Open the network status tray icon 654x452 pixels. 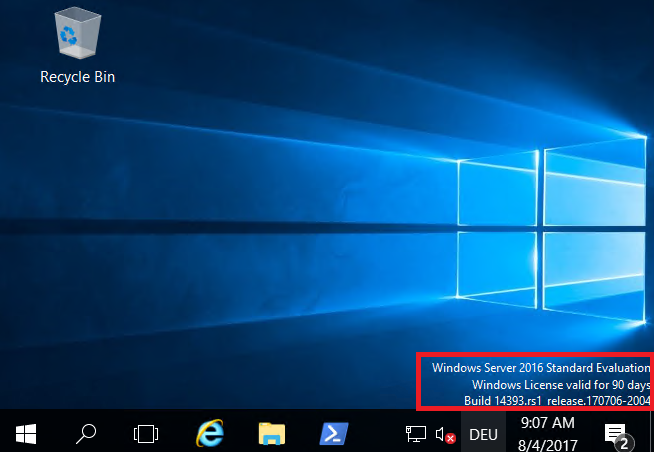416,434
